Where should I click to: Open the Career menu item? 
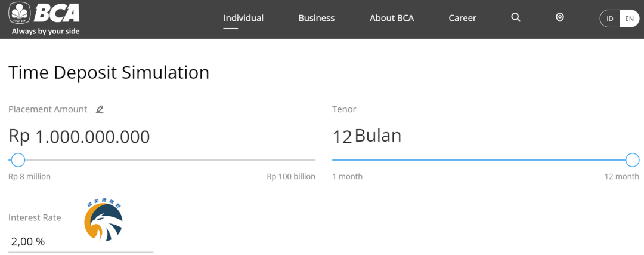coord(462,18)
